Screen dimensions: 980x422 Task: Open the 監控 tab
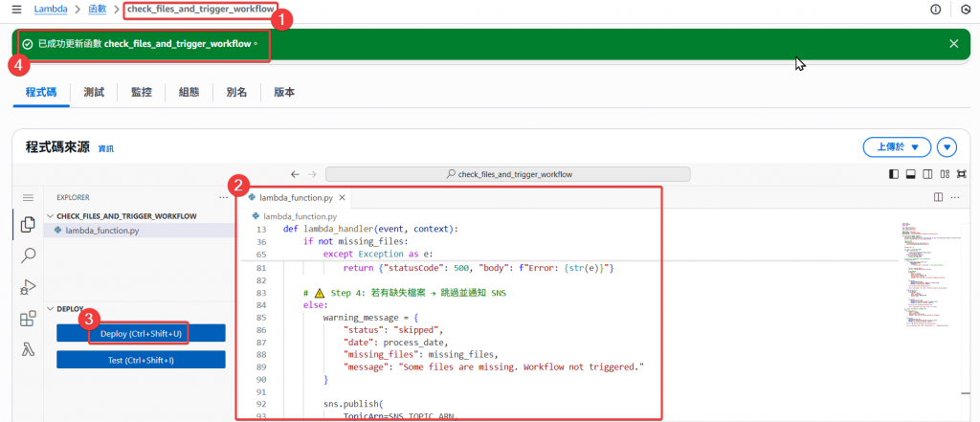click(142, 93)
